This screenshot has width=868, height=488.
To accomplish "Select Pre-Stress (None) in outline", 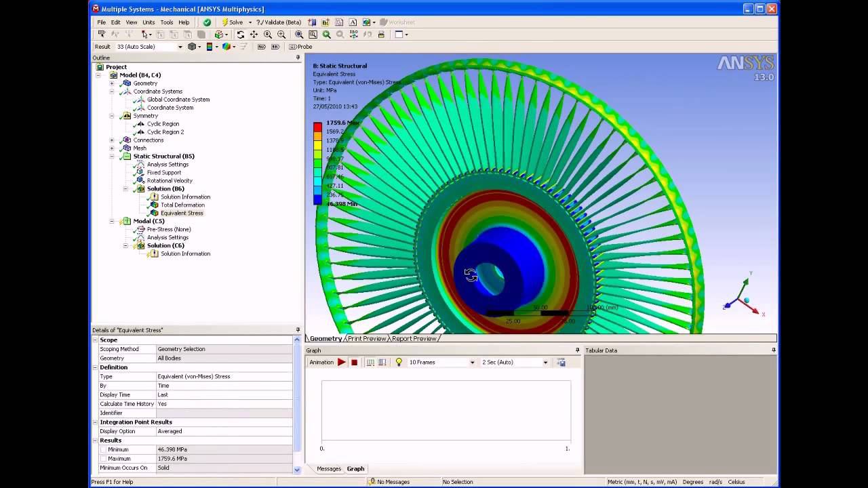I will pyautogui.click(x=169, y=230).
